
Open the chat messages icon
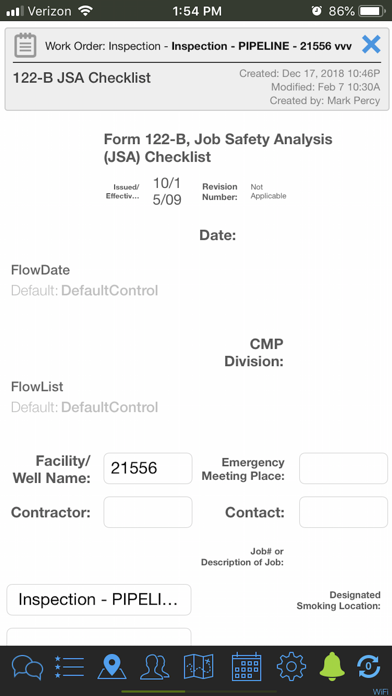click(28, 667)
